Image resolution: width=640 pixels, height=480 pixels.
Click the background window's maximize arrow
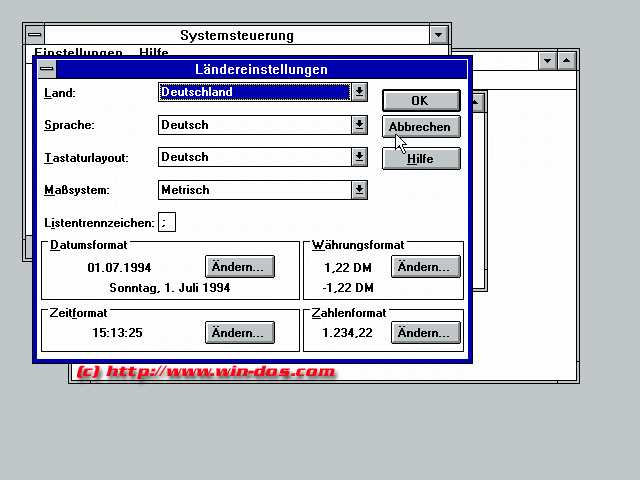click(567, 61)
